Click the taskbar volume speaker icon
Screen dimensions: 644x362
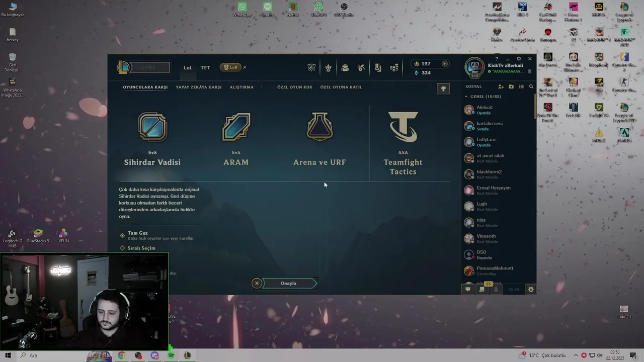coord(600,355)
